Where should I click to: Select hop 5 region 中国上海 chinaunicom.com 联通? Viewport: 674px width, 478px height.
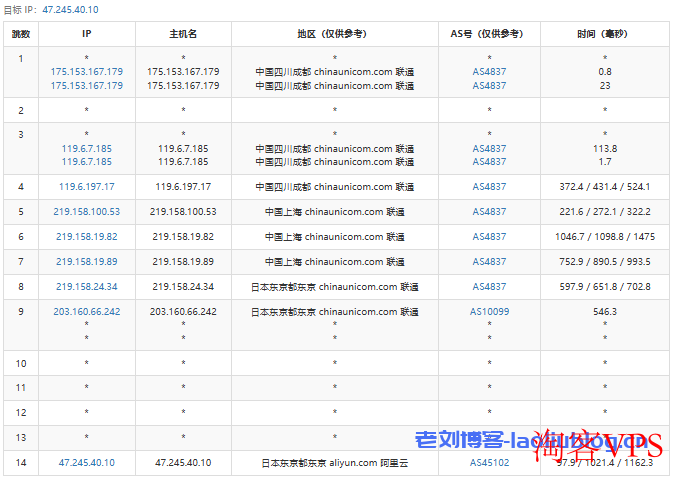[x=335, y=211]
